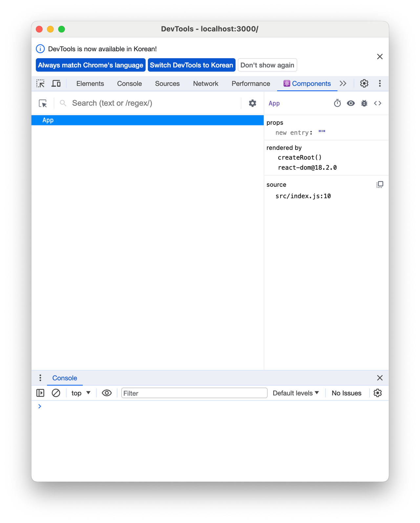Edit the new entry prop value
This screenshot has height=523, width=420.
click(x=322, y=132)
